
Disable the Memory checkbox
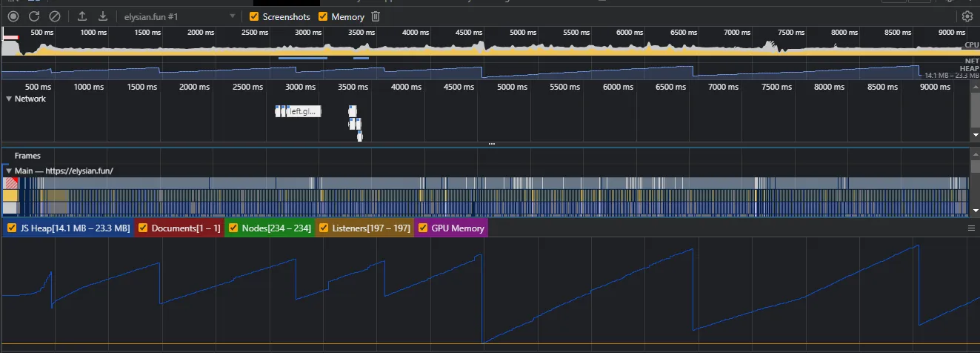pos(323,16)
